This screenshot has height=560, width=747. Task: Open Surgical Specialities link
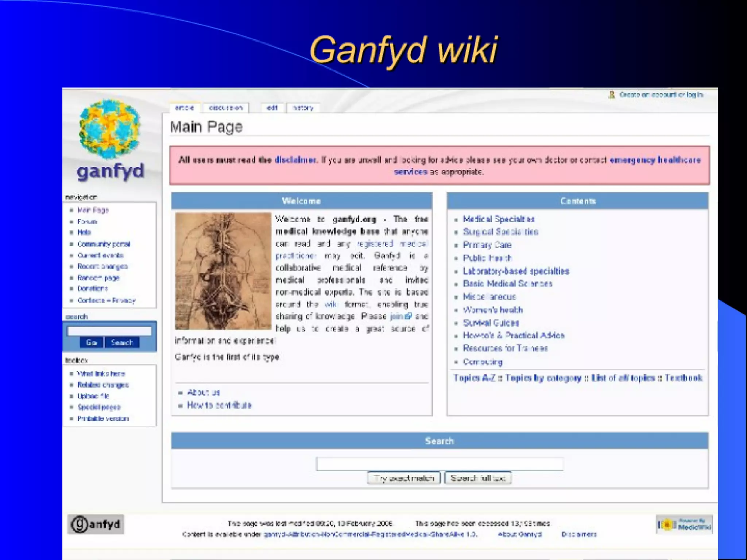[500, 232]
